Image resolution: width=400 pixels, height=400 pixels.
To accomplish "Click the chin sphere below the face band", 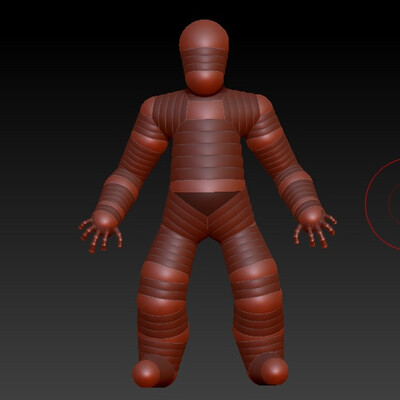I will click(x=204, y=83).
